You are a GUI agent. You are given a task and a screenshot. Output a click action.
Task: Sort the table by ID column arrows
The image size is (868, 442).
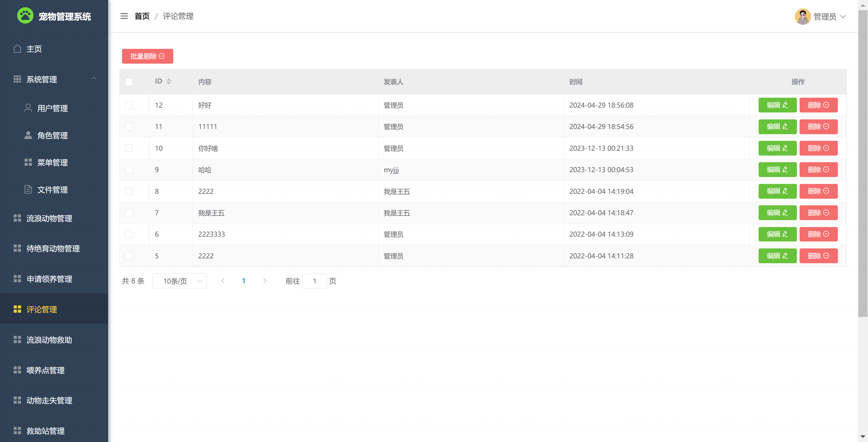pyautogui.click(x=168, y=81)
